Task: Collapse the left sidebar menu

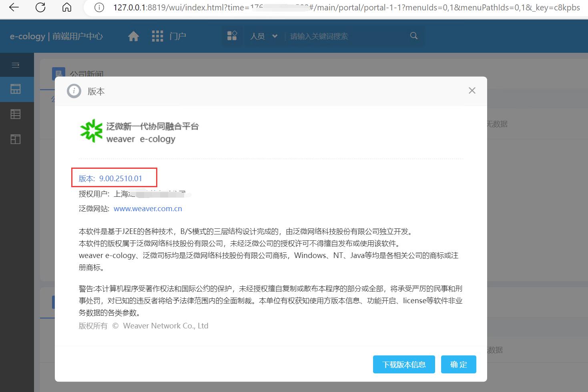Action: 16,65
